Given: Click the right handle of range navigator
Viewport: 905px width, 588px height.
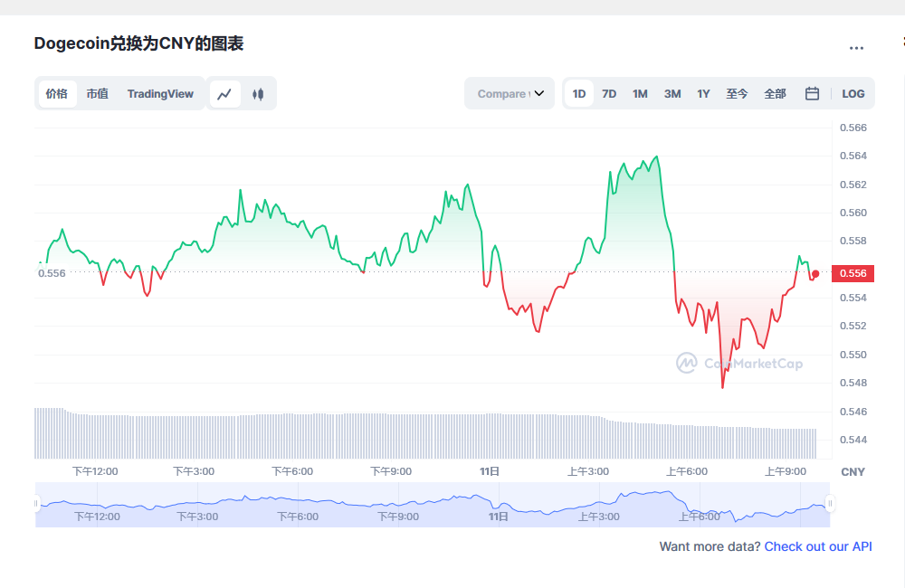Looking at the screenshot, I should (x=830, y=503).
